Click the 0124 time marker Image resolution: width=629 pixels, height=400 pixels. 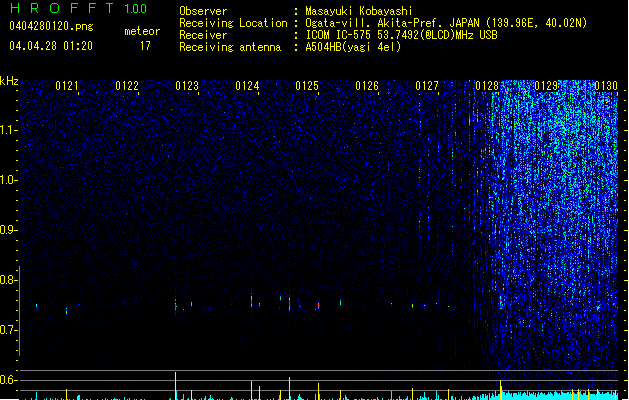pos(247,86)
